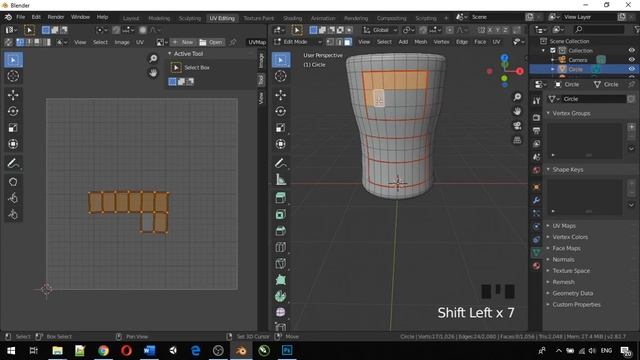The width and height of the screenshot is (640, 360).
Task: Select the Rotate tool in 3D viewport
Action: click(281, 111)
